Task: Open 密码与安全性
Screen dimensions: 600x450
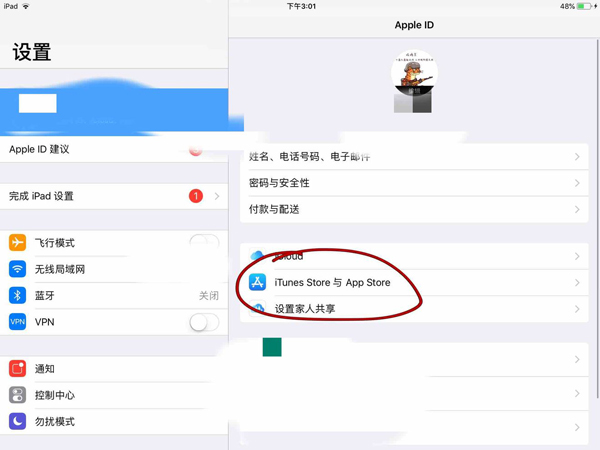Action: (414, 183)
